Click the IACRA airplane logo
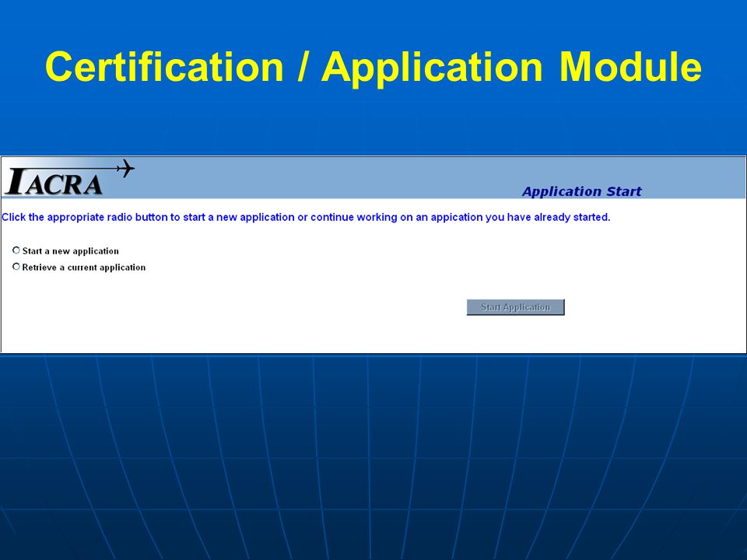 coord(69,178)
